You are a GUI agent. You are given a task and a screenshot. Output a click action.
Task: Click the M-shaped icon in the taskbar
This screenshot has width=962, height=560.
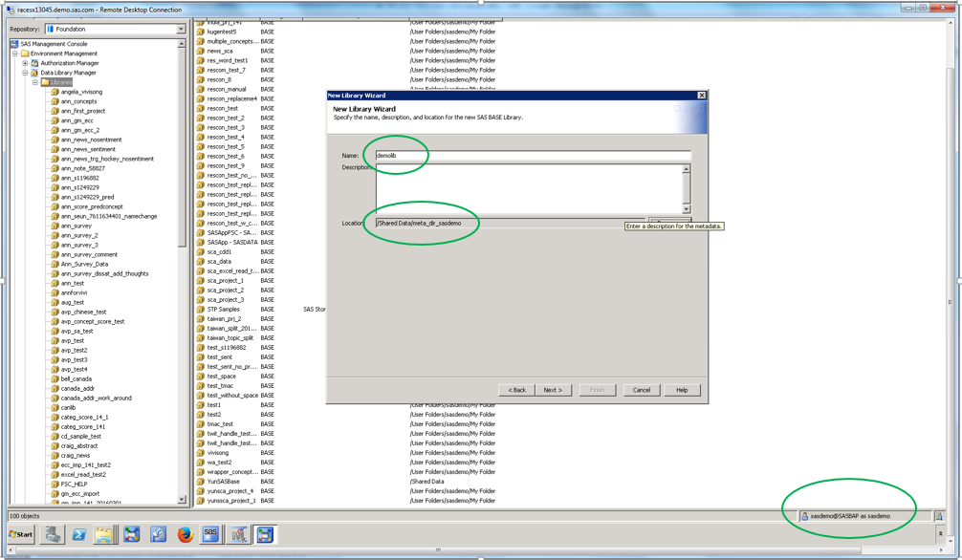tap(238, 535)
